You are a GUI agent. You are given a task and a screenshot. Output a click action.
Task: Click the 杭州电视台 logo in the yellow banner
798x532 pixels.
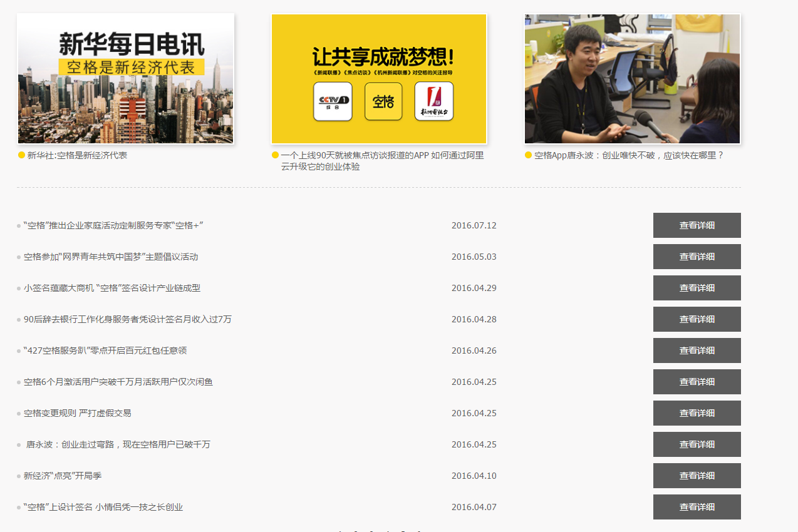coord(434,101)
